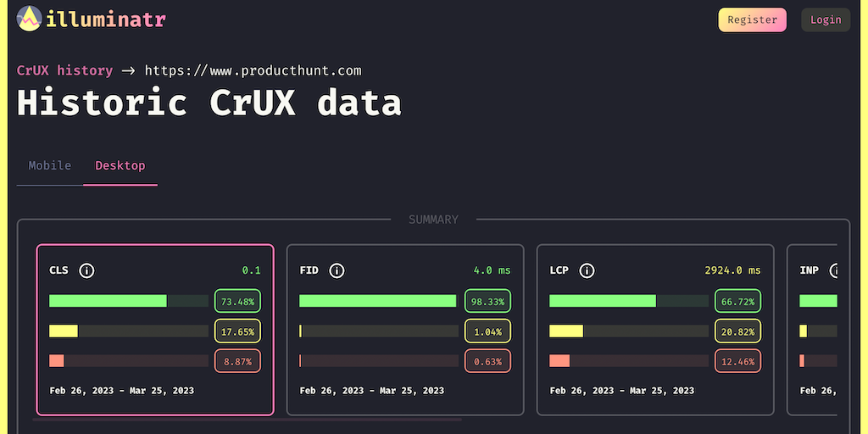The width and height of the screenshot is (868, 434).
Task: Click the CLS red poor bar
Action: tap(57, 361)
